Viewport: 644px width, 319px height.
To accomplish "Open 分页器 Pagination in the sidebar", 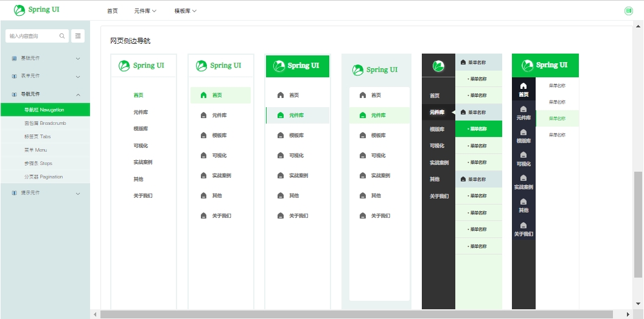I will (x=43, y=177).
